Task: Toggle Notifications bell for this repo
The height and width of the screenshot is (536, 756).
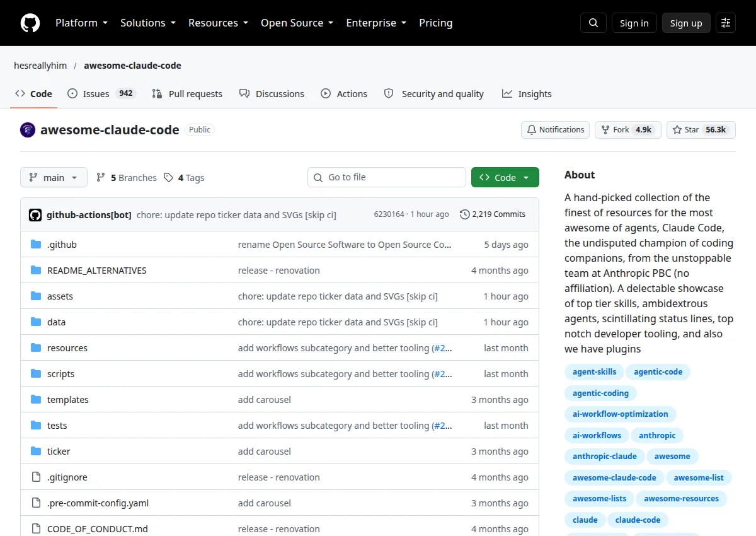Action: [x=555, y=130]
